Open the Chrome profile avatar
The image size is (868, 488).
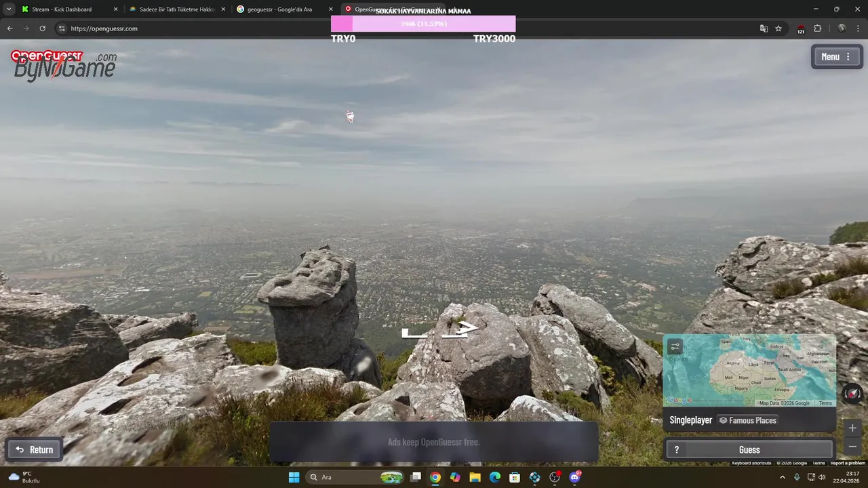tap(842, 28)
